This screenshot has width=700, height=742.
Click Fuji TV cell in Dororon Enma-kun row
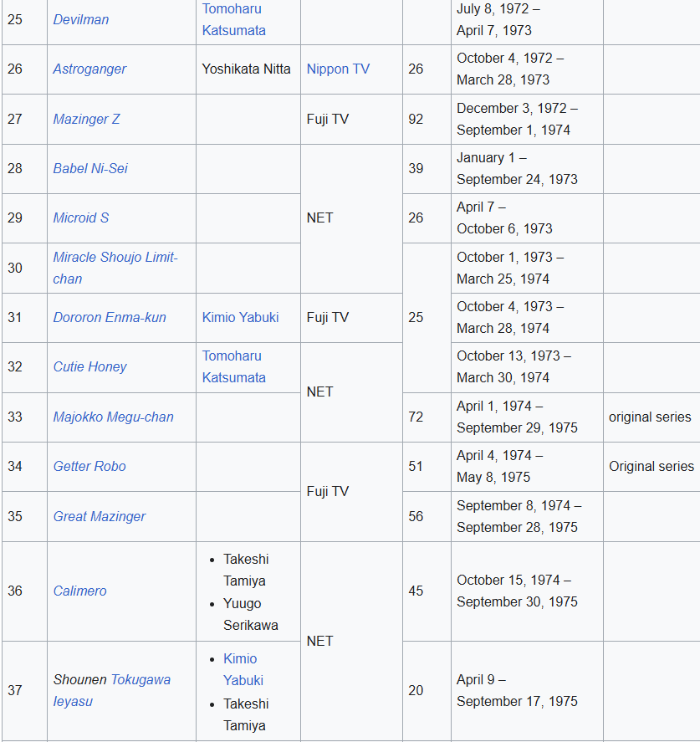click(351, 318)
